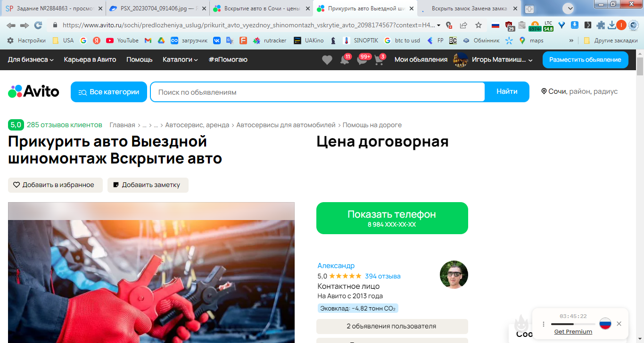This screenshot has width=644, height=343.
Task: Open Карьера в Авито menu item
Action: point(90,60)
